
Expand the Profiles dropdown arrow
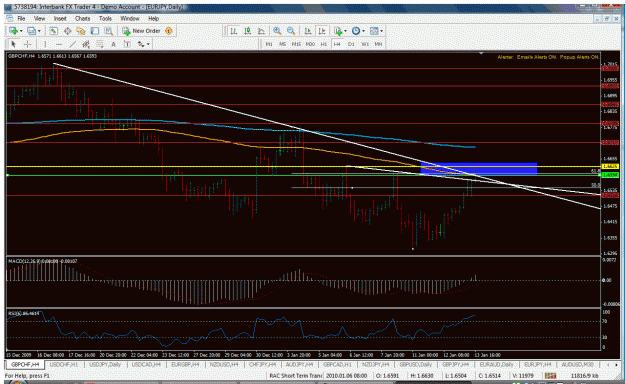[x=39, y=31]
